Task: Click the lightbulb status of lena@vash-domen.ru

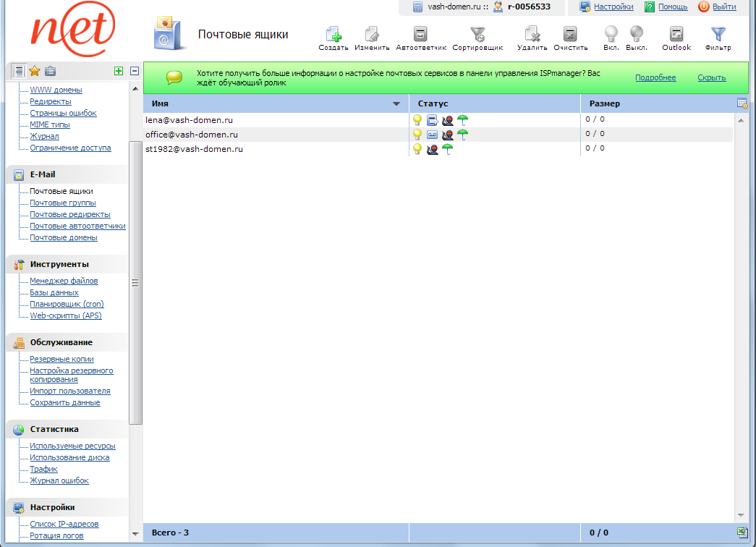Action: tap(417, 120)
